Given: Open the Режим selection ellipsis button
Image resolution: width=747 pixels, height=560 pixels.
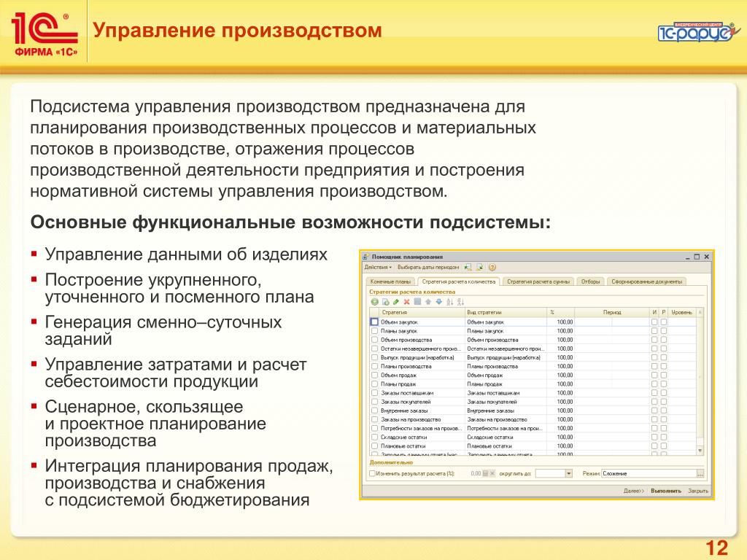Looking at the screenshot, I should pos(700,474).
